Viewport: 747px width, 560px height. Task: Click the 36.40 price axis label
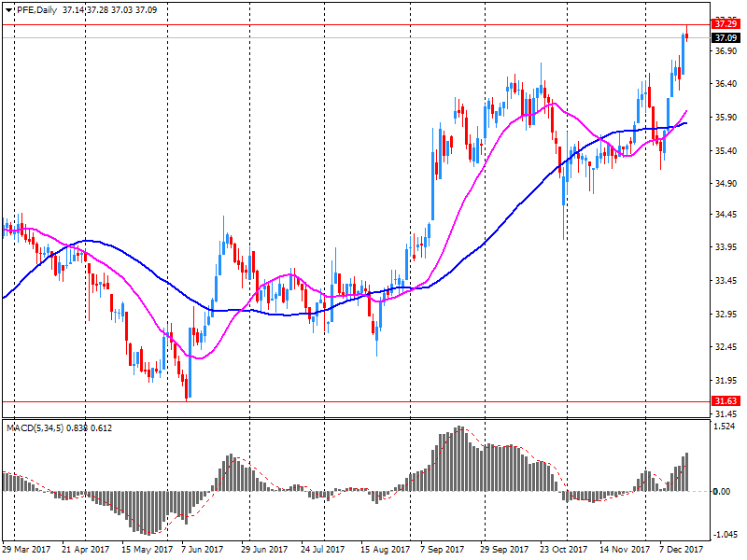(x=726, y=84)
